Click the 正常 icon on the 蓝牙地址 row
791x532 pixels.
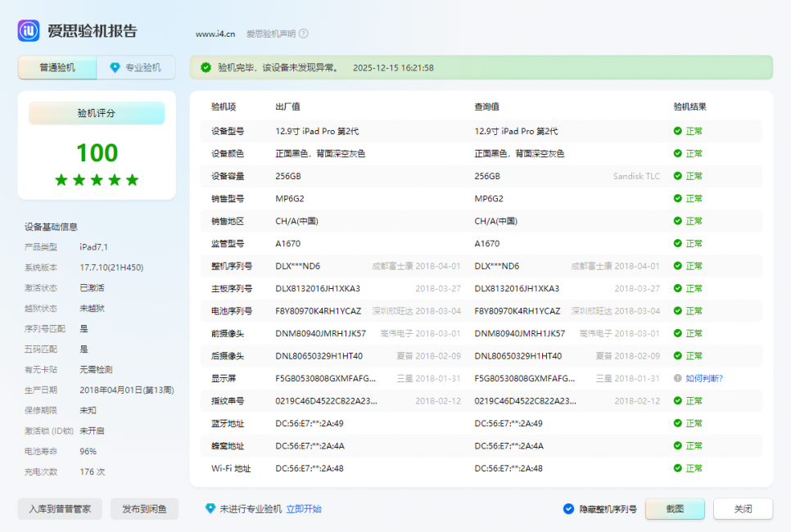point(677,423)
